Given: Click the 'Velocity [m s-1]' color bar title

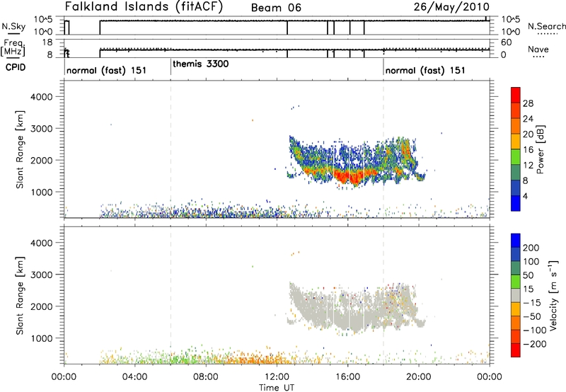Looking at the screenshot, I should coord(553,295).
